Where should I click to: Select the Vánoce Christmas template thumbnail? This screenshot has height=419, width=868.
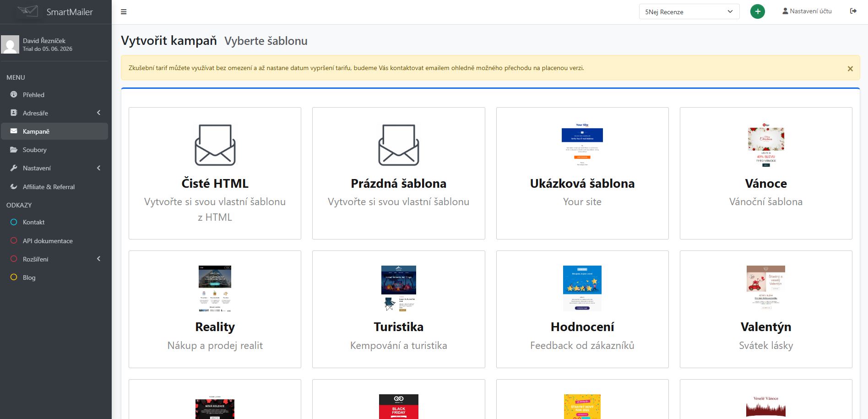(766, 145)
